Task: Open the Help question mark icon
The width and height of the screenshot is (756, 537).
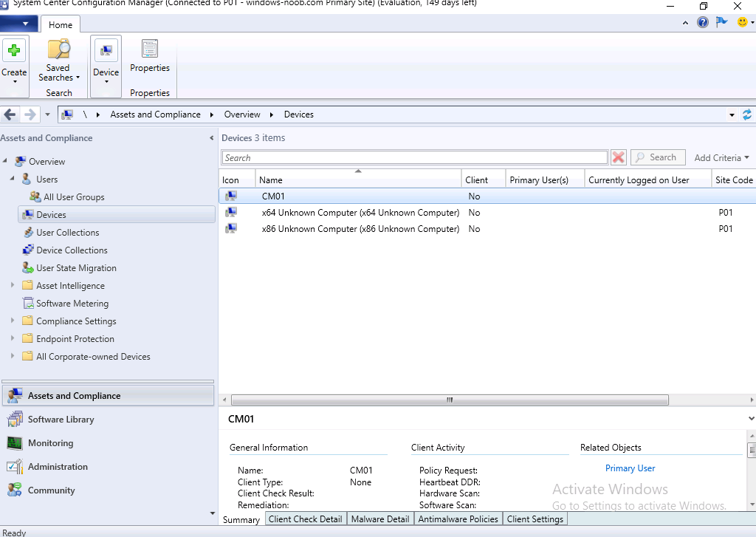Action: [x=703, y=22]
